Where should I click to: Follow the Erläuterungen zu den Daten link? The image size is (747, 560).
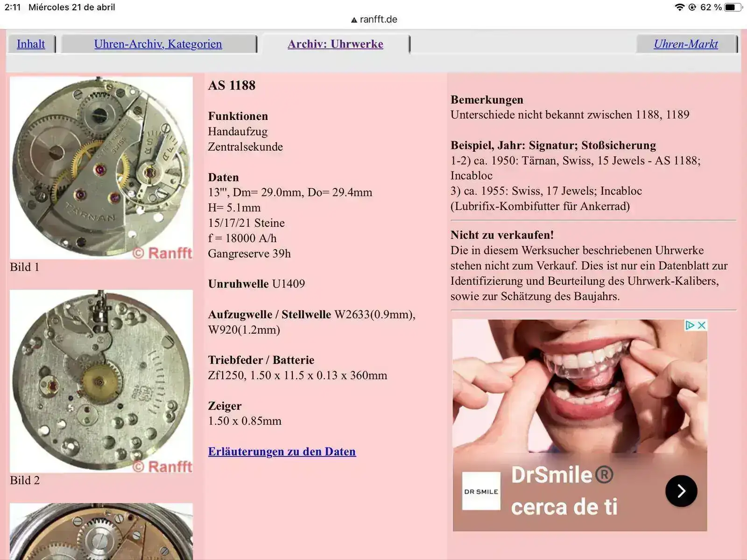(x=282, y=451)
